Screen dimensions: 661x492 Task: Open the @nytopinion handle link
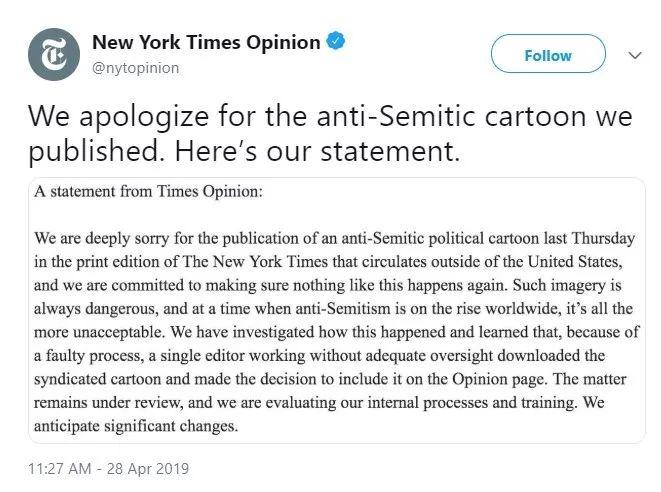point(135,68)
